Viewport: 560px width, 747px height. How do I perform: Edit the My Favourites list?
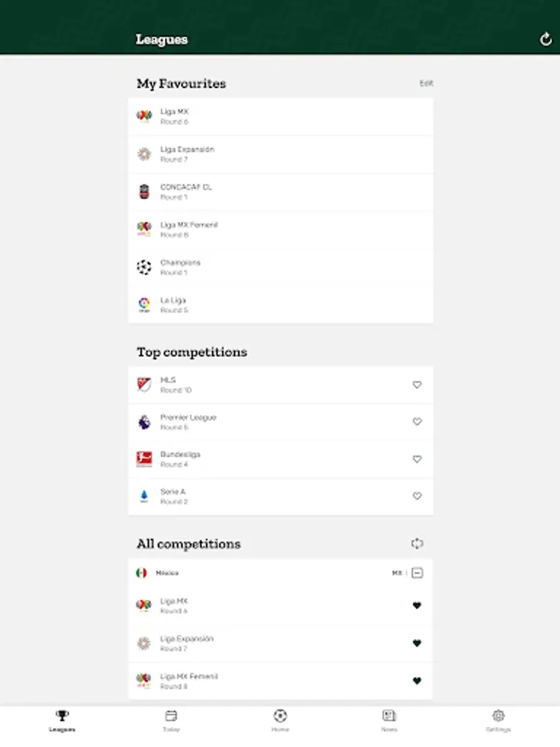[x=426, y=83]
